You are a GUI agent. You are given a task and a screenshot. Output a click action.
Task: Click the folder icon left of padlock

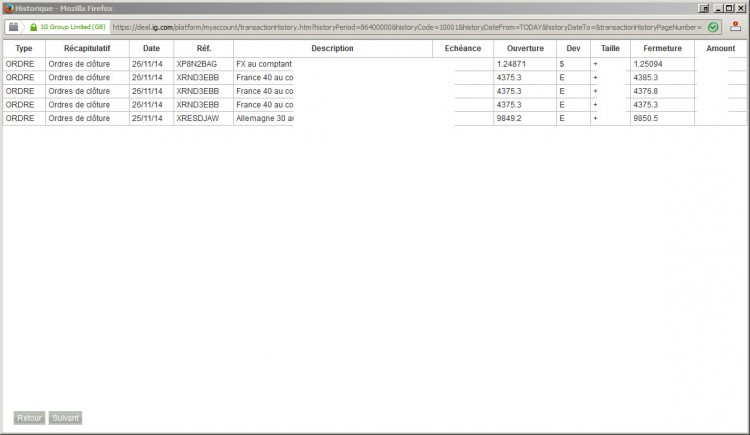[x=13, y=27]
